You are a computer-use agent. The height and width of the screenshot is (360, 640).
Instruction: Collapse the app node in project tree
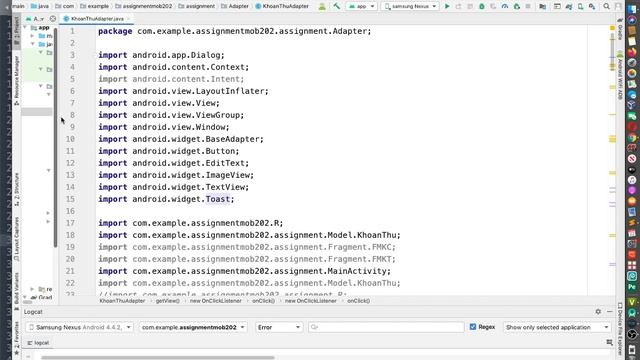[x=25, y=28]
